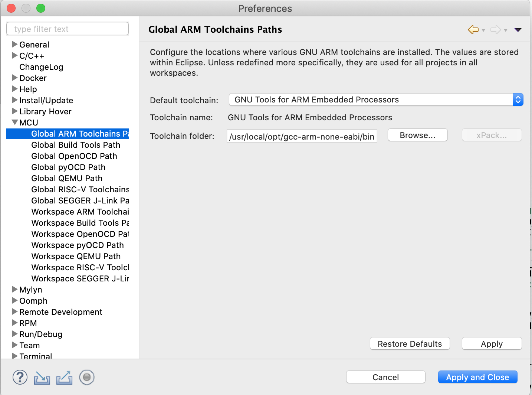
Task: Click the Apply button
Action: pos(492,344)
